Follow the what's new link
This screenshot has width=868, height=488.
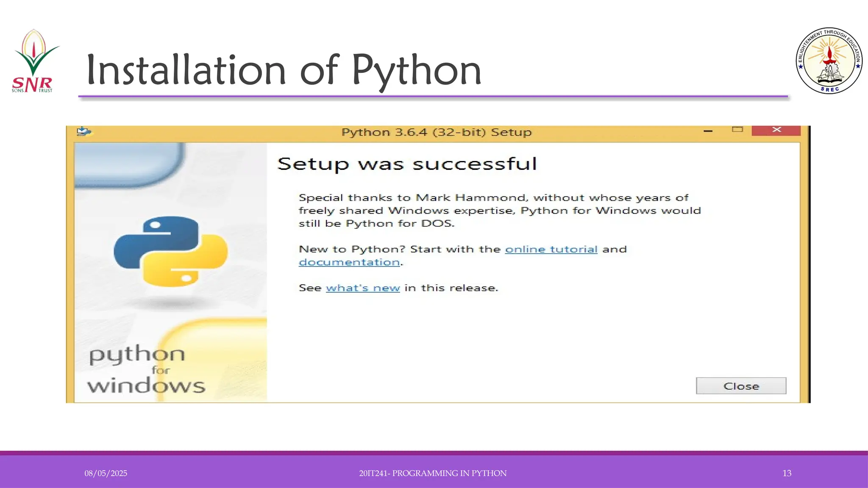pyautogui.click(x=363, y=288)
